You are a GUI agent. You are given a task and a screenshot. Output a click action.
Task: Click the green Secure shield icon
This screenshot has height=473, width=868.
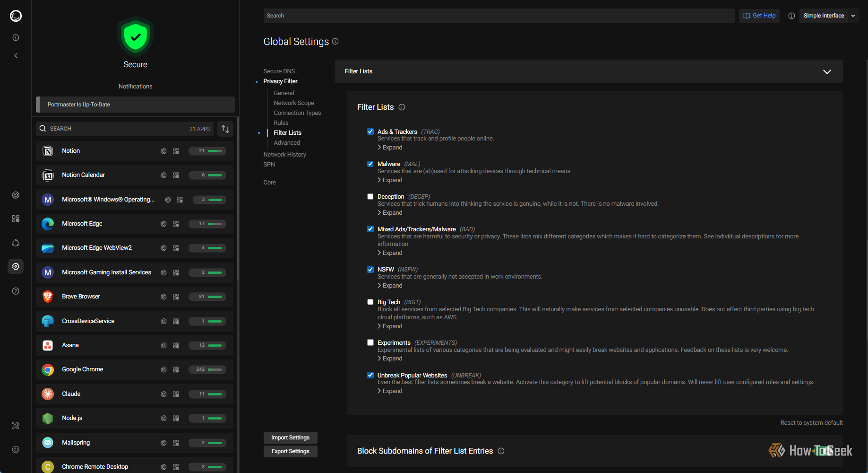tap(136, 36)
